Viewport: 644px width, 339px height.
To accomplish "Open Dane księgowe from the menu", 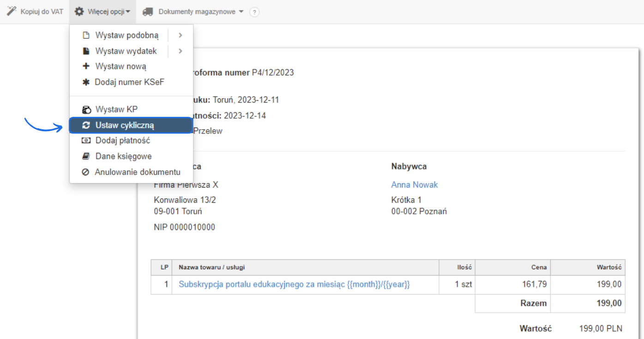I will point(124,156).
